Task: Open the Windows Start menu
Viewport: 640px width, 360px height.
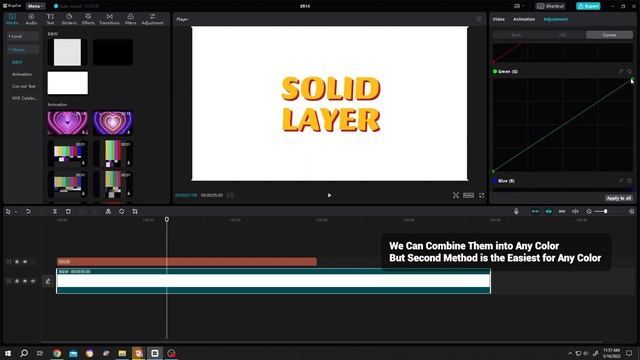Action: 8,353
